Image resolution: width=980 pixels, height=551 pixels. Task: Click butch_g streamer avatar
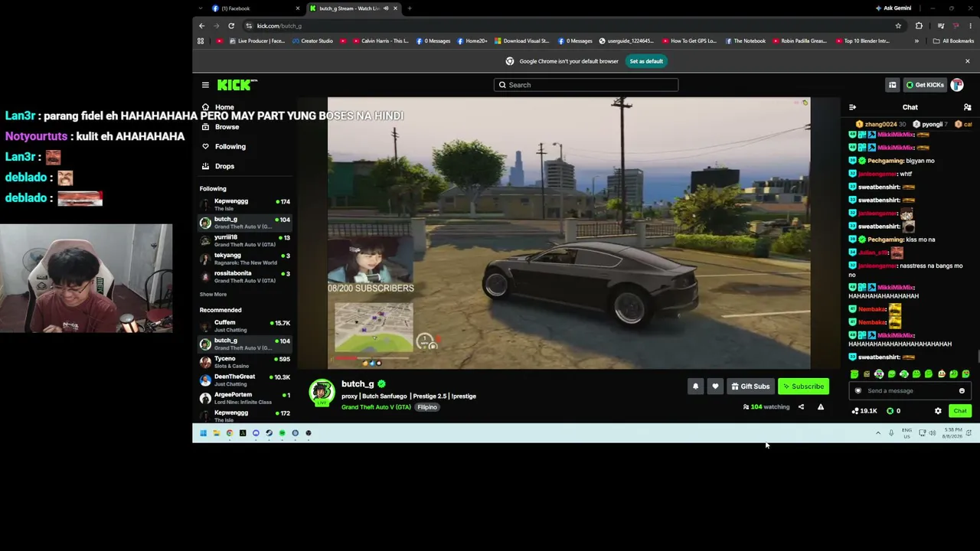click(x=322, y=393)
